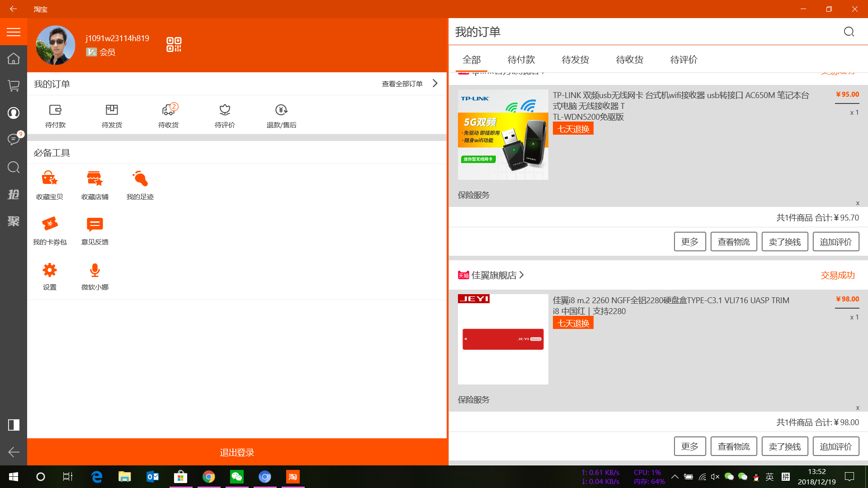Click the title bar back arrow
Image resolution: width=868 pixels, height=488 pixels.
[x=13, y=9]
